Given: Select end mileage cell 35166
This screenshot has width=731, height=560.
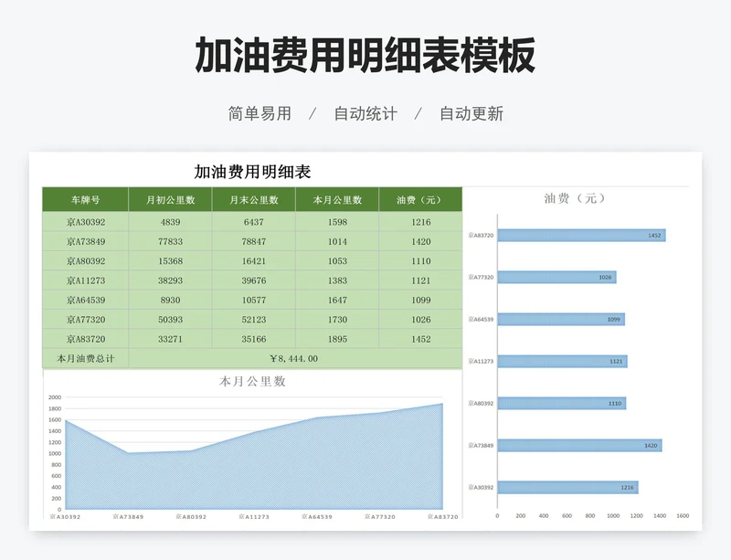Looking at the screenshot, I should pyautogui.click(x=254, y=339).
